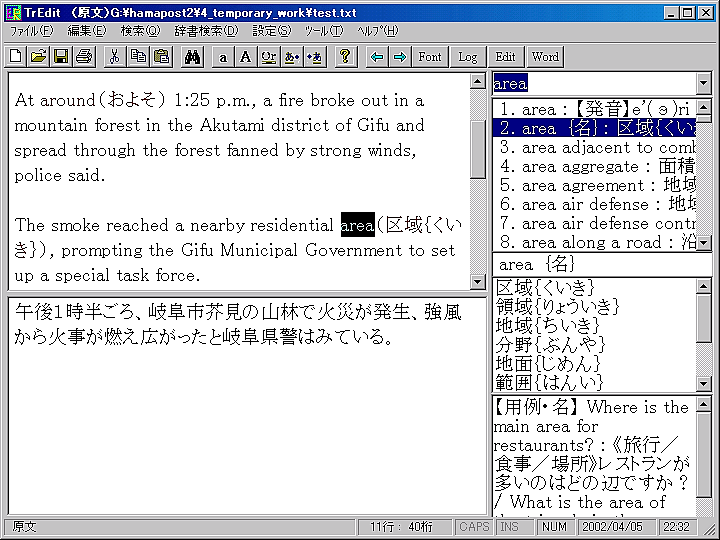Image resolution: width=720 pixels, height=540 pixels.
Task: Save the file with the floppy disk icon
Action: (60, 57)
